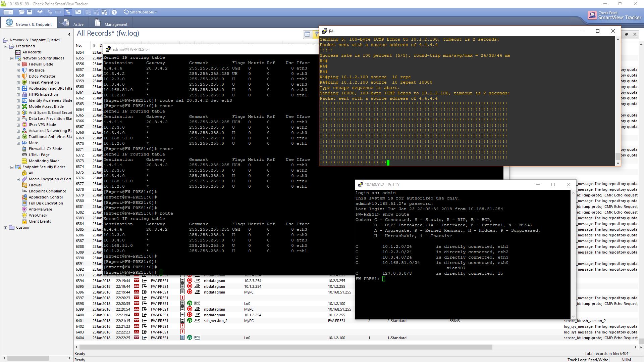Viewport: 644px width, 362px height.
Task: Click the radar-wave resolve icon in toolbar
Action: click(50, 12)
